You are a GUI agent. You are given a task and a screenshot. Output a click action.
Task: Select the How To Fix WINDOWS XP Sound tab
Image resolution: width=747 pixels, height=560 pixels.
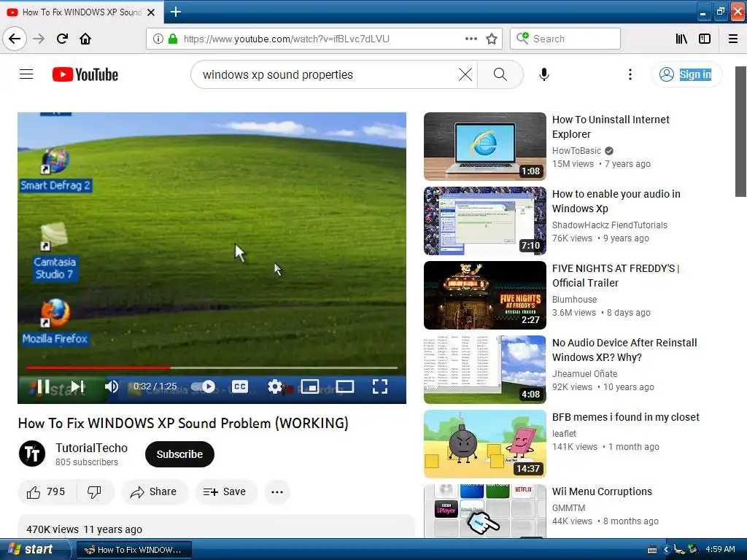point(82,12)
